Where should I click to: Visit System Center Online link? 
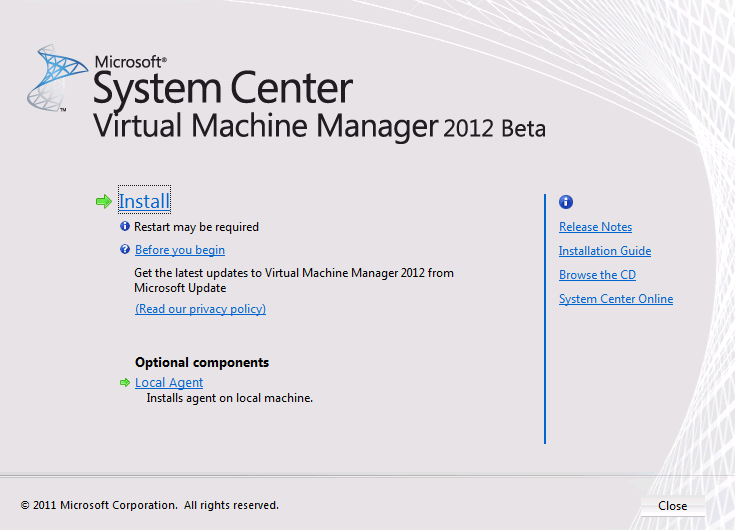(616, 299)
